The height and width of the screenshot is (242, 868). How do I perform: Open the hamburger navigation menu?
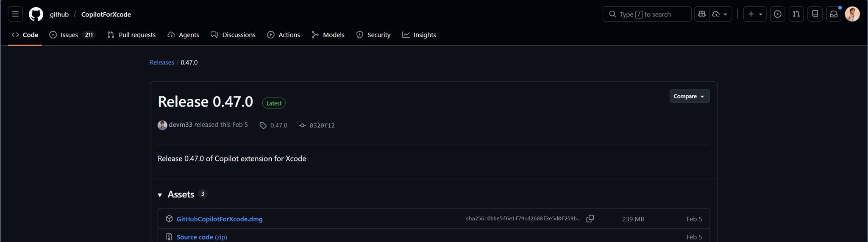coord(15,14)
